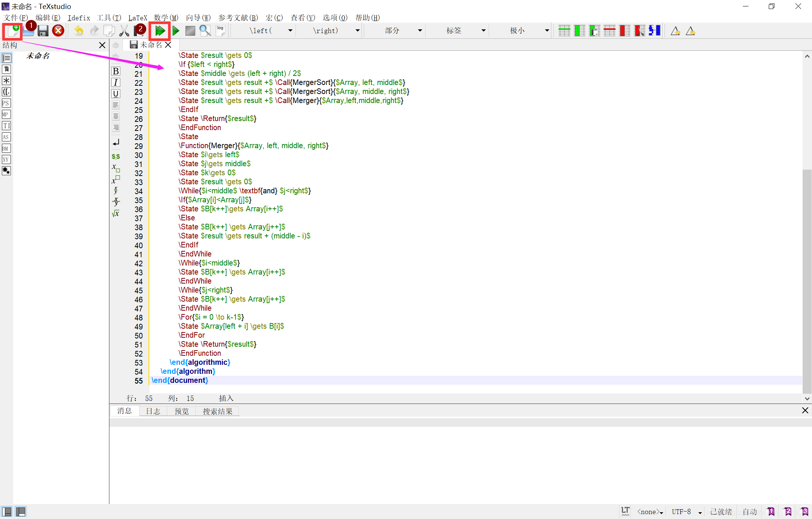This screenshot has height=519, width=812.
Task: Cut selection with scissors icon
Action: click(x=124, y=31)
